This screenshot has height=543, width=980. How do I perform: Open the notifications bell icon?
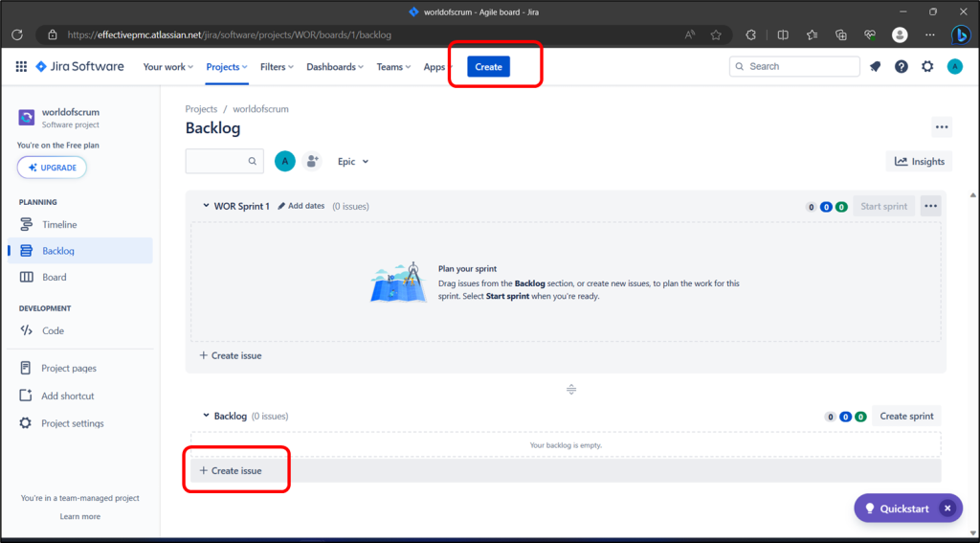click(875, 66)
